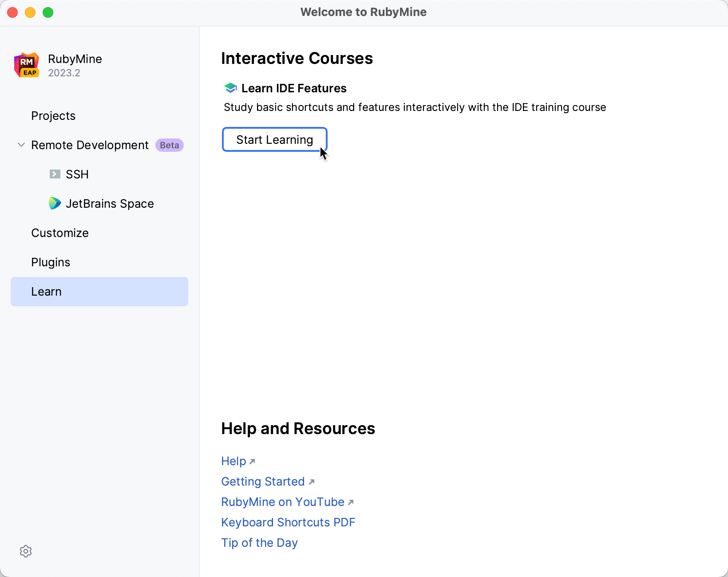Click the Beta badge next to Remote Development
This screenshot has width=728, height=577.
[x=169, y=145]
